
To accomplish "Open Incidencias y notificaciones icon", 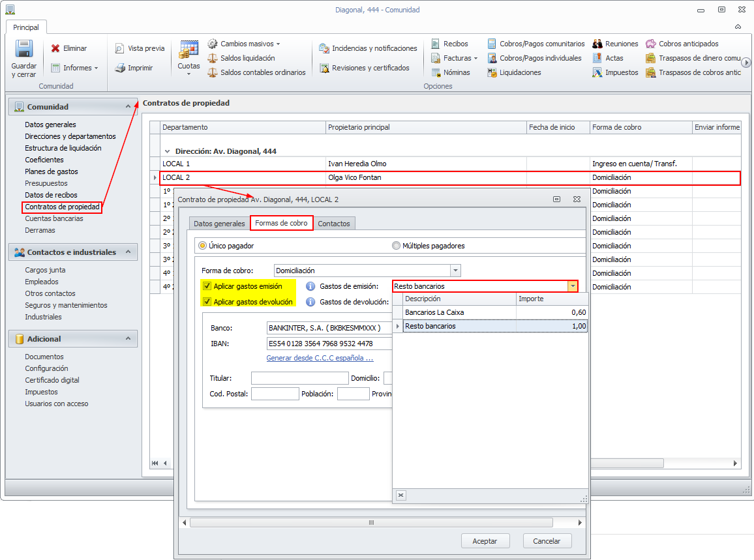I will 324,48.
